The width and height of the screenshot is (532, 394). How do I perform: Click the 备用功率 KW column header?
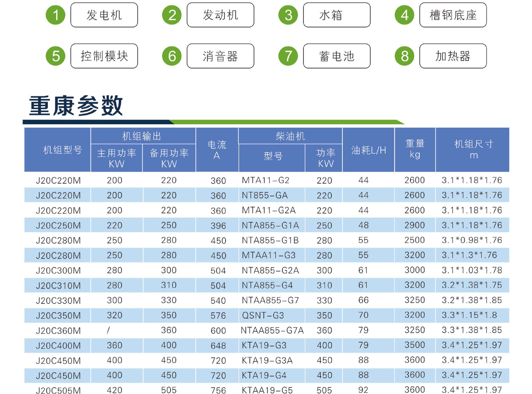169,158
